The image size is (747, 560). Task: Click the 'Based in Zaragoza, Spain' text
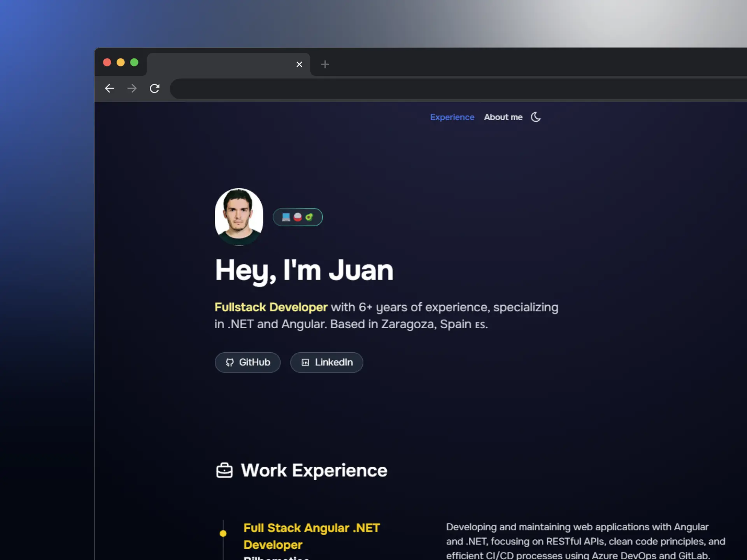point(401,324)
